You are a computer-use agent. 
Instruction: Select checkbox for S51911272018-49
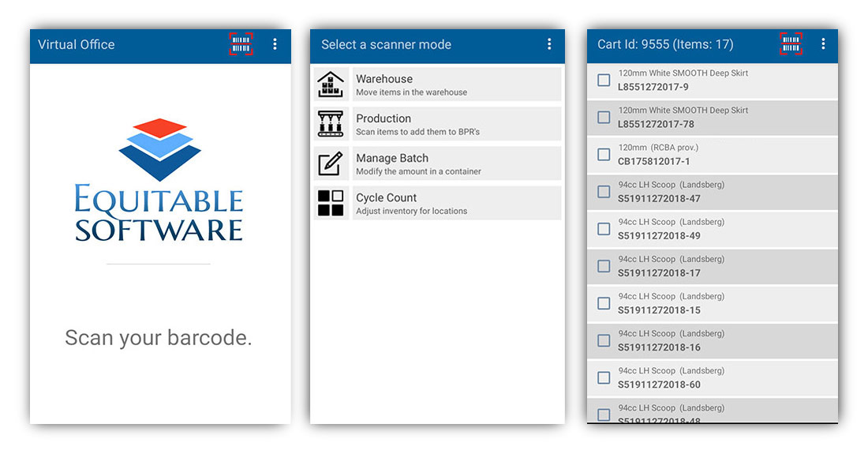coord(604,229)
